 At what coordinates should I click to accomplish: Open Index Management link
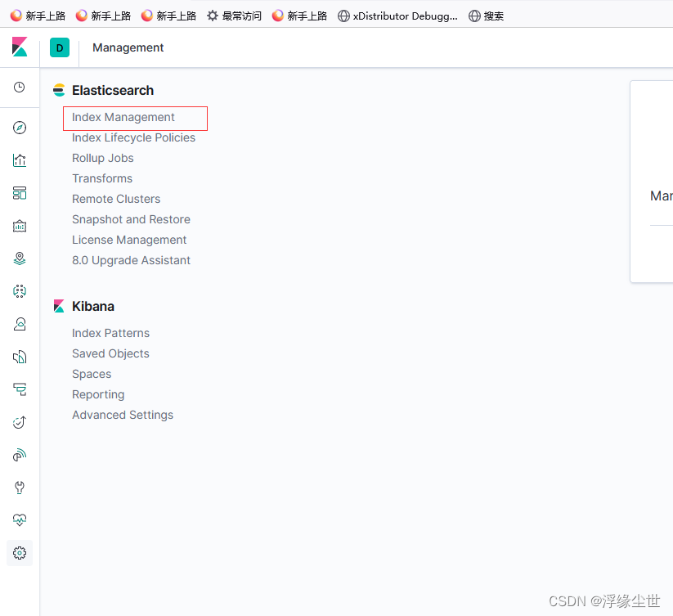pyautogui.click(x=123, y=117)
